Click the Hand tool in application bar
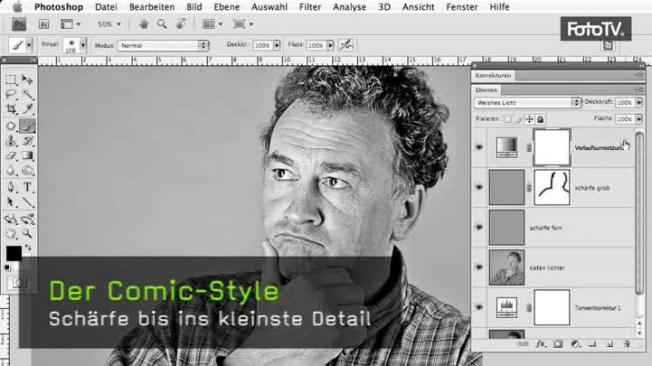Image resolution: width=652 pixels, height=366 pixels. (143, 24)
